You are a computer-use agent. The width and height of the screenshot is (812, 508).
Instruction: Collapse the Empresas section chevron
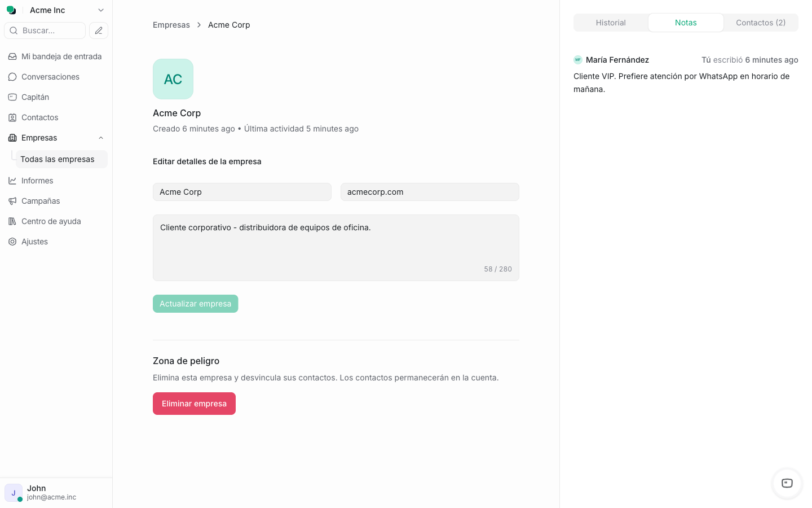[x=101, y=138]
